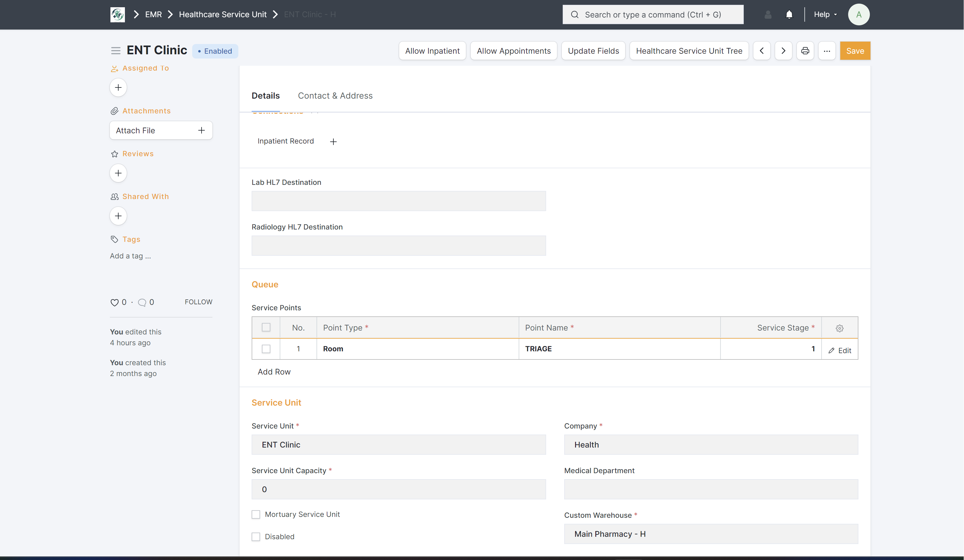Screen dimensions: 964x560
Task: Click Service Unit name field ENT Clinic
Action: tap(399, 445)
